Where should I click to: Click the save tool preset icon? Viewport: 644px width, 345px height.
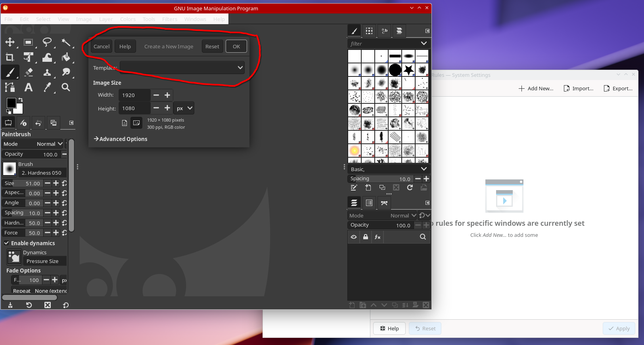[x=10, y=305]
